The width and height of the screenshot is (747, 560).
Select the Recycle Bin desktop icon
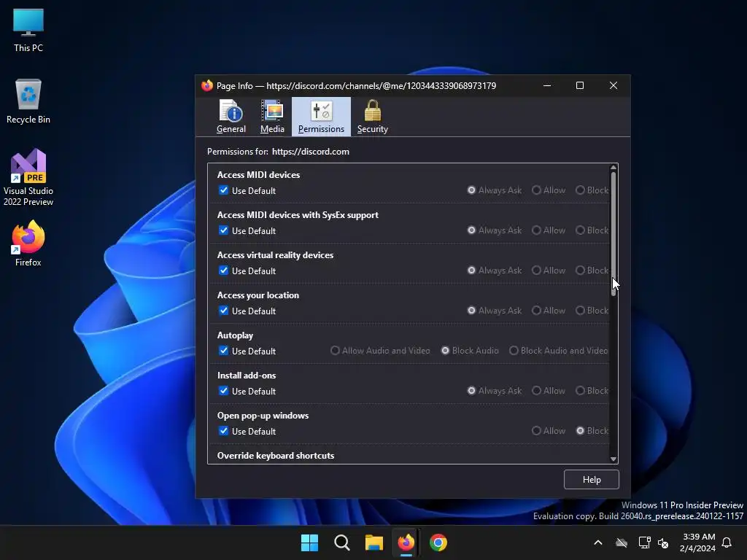coord(28,101)
